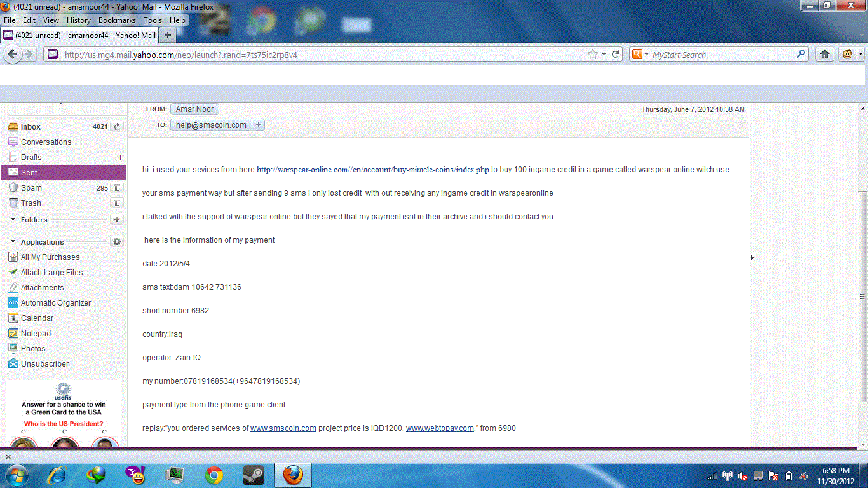
Task: Open the File menu
Action: [x=9, y=20]
